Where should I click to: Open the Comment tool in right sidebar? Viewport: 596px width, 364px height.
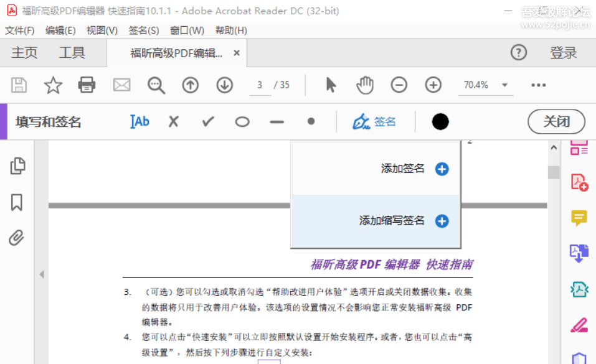click(x=579, y=218)
